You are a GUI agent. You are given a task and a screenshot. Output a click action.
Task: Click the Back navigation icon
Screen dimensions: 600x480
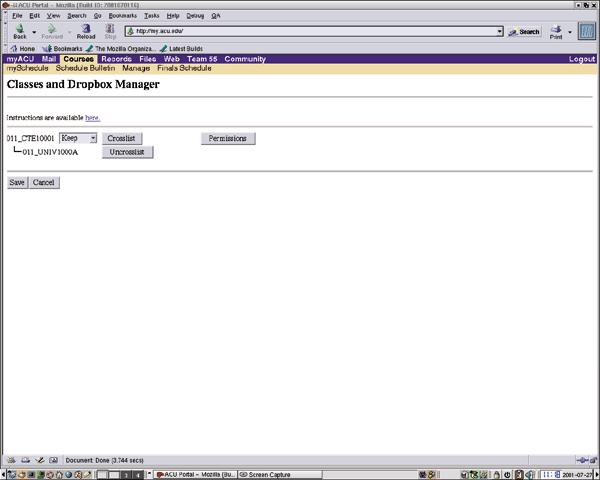coord(20,31)
